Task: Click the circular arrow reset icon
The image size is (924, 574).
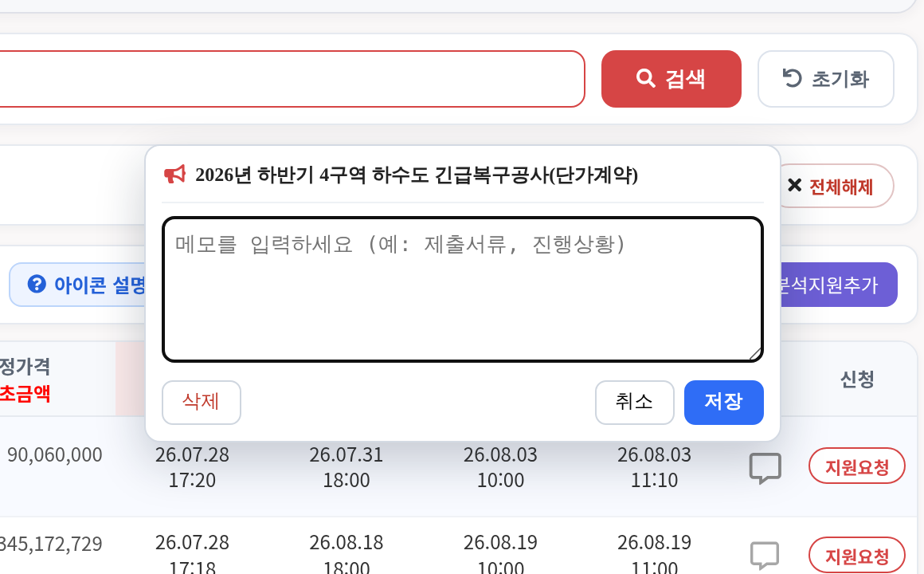Action: (792, 78)
